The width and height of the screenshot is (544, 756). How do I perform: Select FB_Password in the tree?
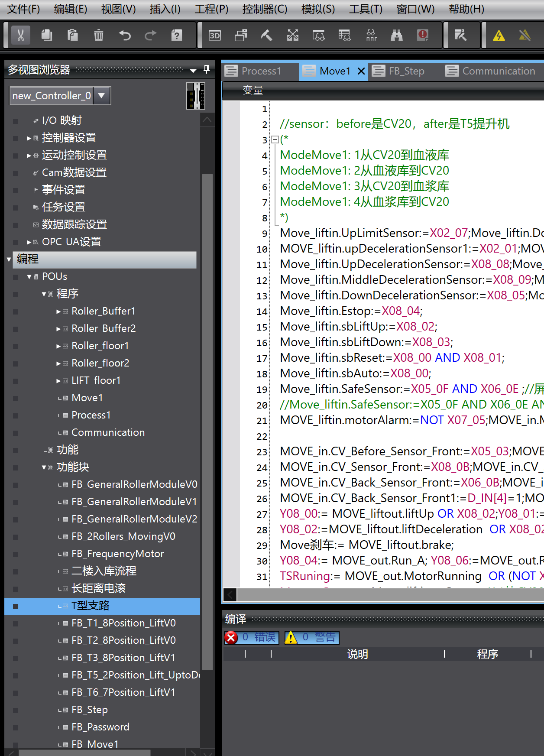[100, 727]
